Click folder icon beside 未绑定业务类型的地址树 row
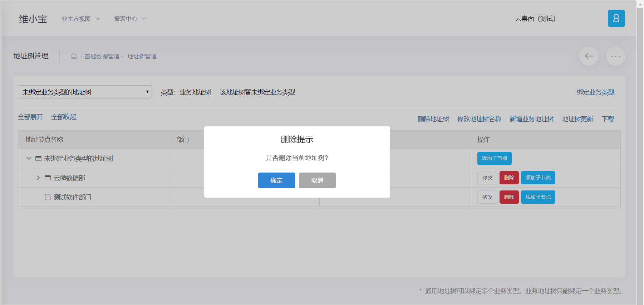Screen dimensions: 644x305 [x=38, y=158]
